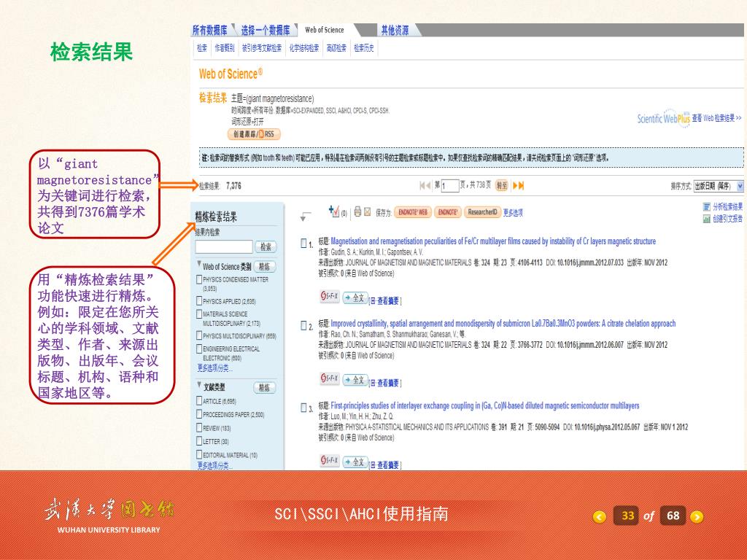This screenshot has height=560, width=747.
Task: Click the ResearcherID save button
Action: click(482, 212)
